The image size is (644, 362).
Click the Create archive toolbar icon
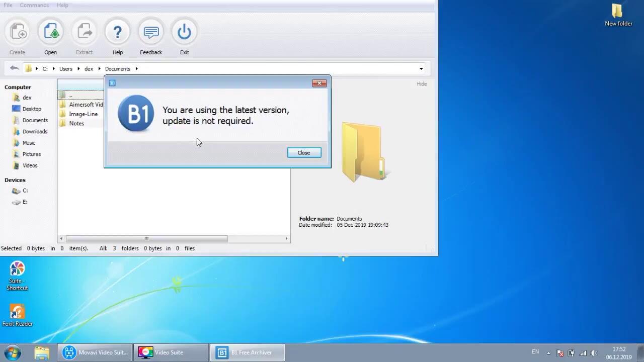18,32
